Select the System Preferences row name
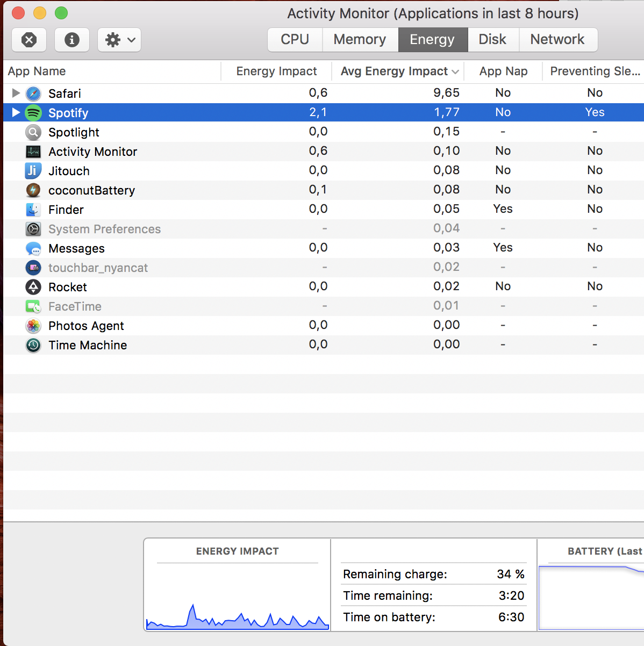The height and width of the screenshot is (646, 644). 104,229
